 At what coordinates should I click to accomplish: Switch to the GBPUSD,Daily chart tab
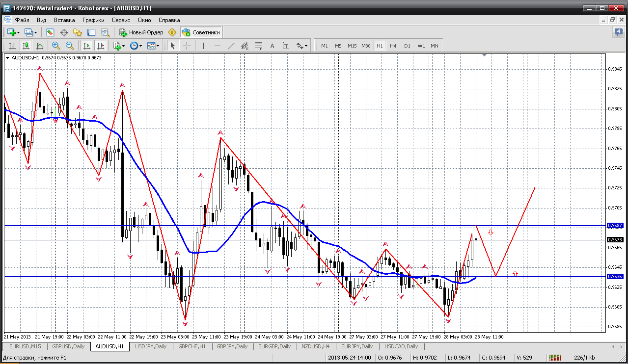[x=68, y=346]
